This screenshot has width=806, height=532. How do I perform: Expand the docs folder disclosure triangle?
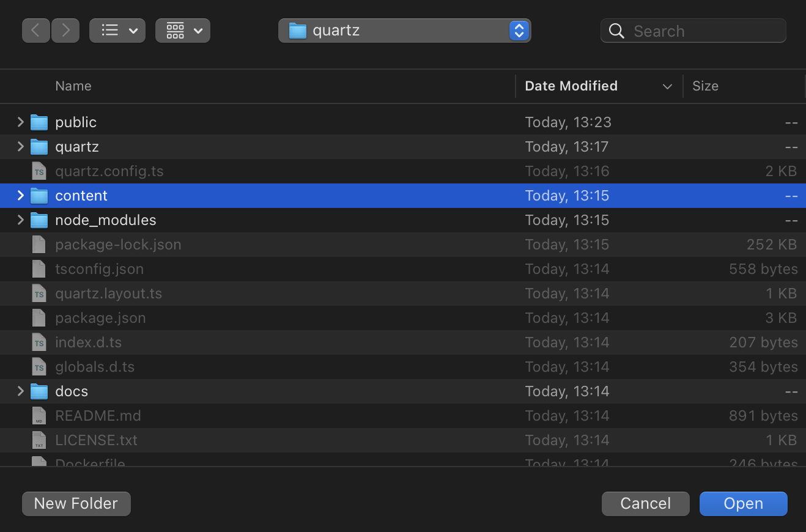21,391
